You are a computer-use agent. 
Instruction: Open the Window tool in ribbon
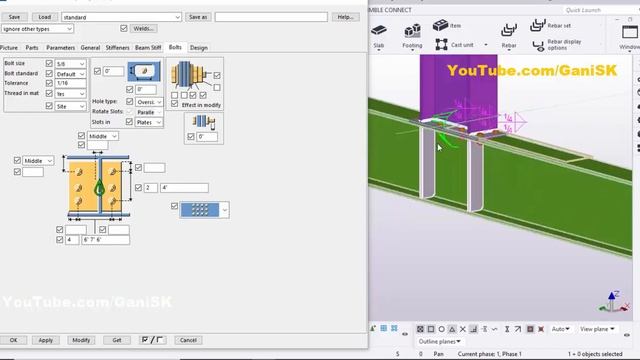629,37
